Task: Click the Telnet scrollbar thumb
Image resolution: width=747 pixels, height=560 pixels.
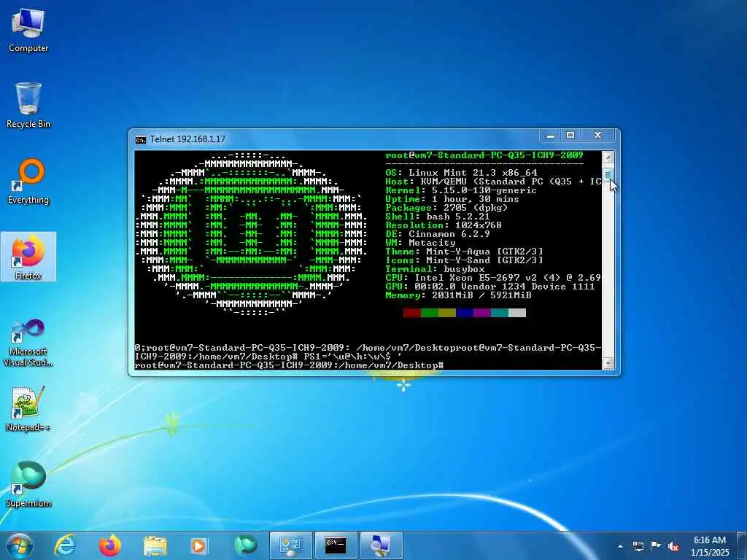Action: (x=608, y=175)
